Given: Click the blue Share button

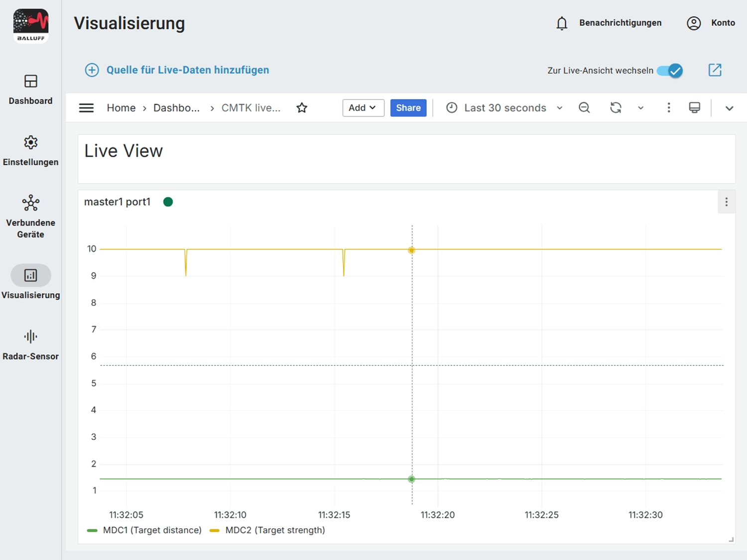Looking at the screenshot, I should click(408, 108).
